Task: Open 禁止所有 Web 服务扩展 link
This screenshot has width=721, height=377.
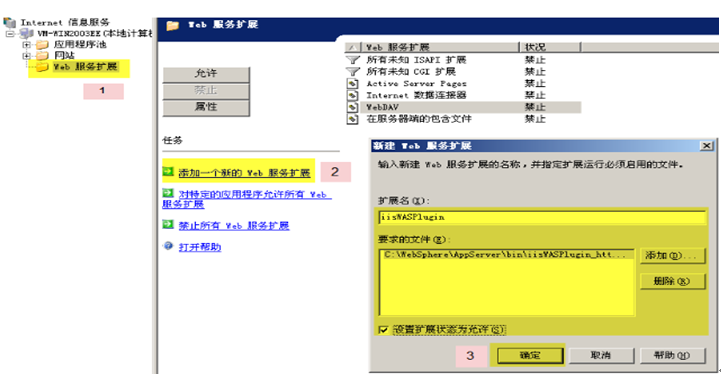Action: tap(234, 226)
